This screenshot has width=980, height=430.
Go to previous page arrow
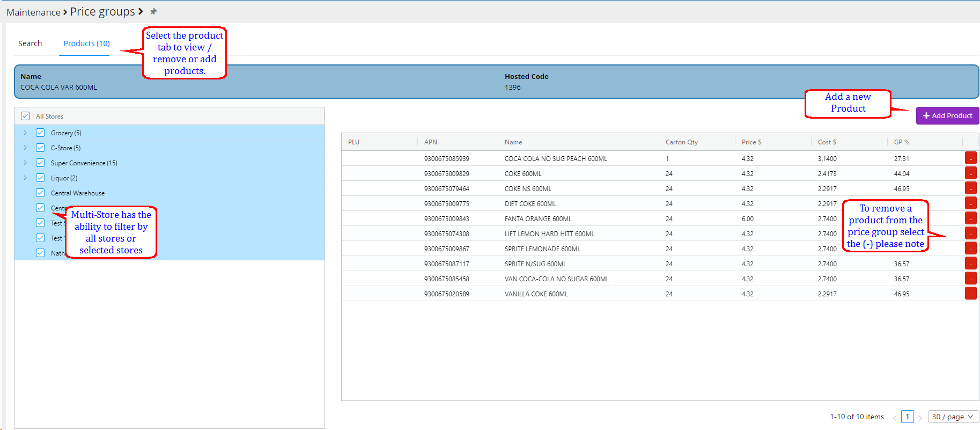tap(894, 417)
